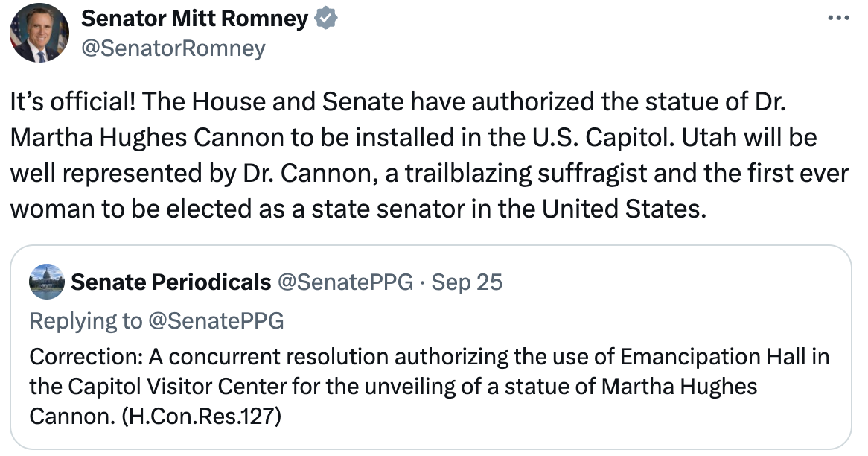The width and height of the screenshot is (868, 456).
Task: Visit the @SenatorRomney handle
Action: point(173,48)
